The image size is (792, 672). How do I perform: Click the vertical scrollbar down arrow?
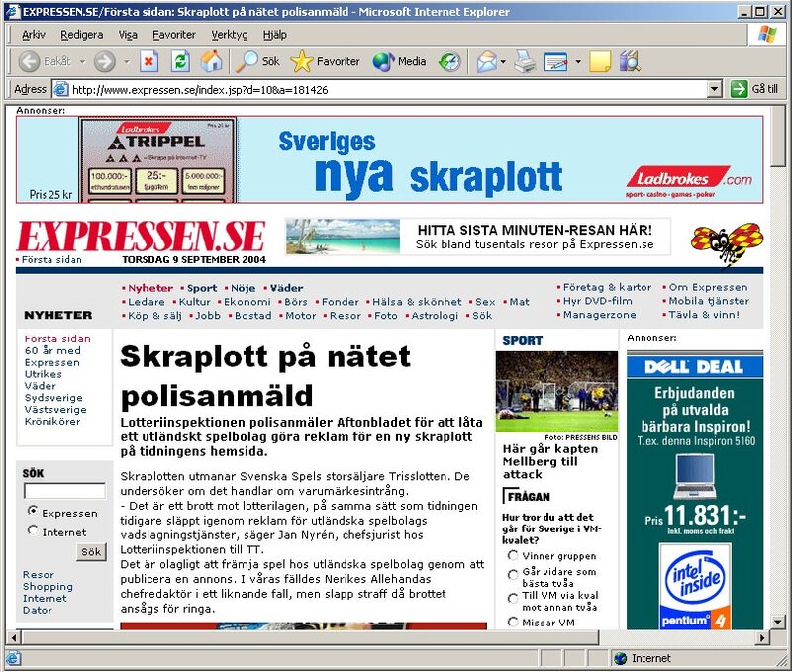(778, 622)
